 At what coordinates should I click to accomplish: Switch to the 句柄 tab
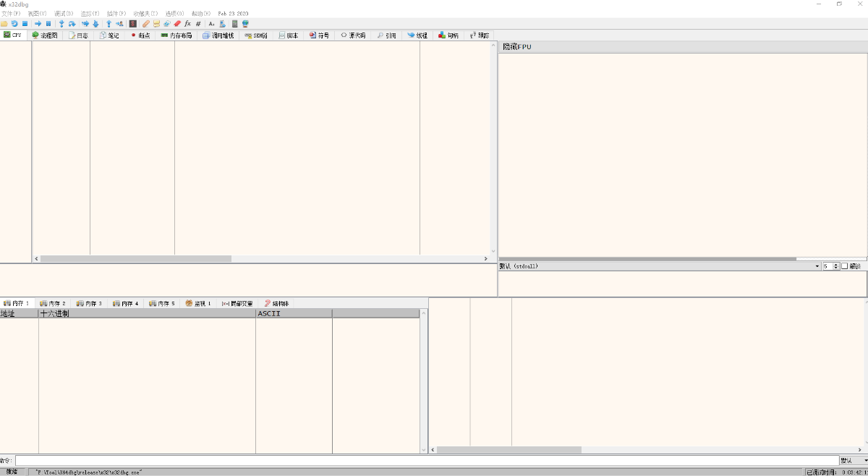click(448, 35)
